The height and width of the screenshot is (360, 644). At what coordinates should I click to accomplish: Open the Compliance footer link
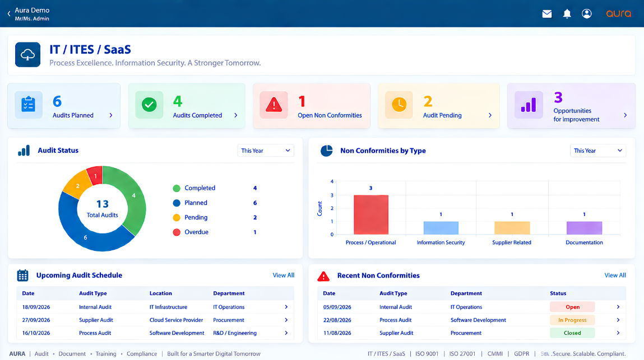coord(142,354)
